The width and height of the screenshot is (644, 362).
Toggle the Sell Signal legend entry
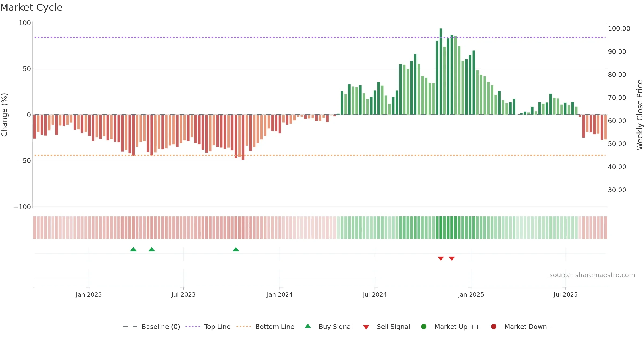point(386,327)
